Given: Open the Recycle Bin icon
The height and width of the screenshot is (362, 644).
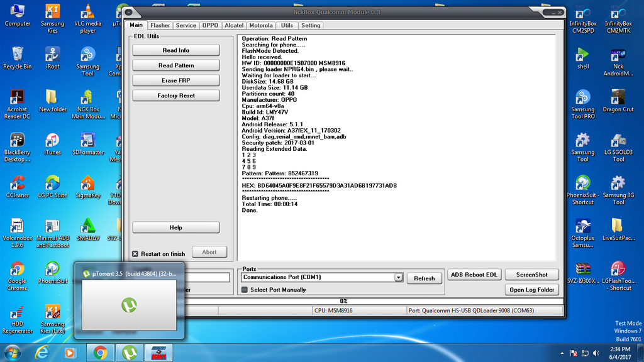Looking at the screenshot, I should click(x=17, y=57).
